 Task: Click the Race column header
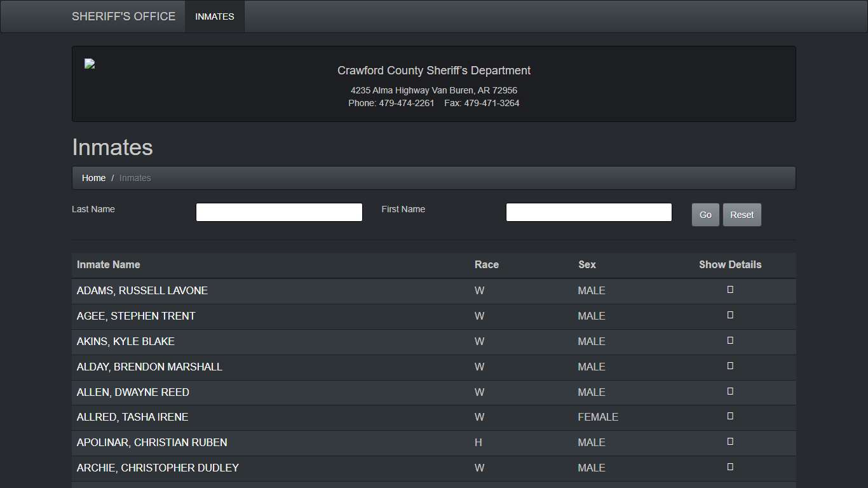coord(486,265)
